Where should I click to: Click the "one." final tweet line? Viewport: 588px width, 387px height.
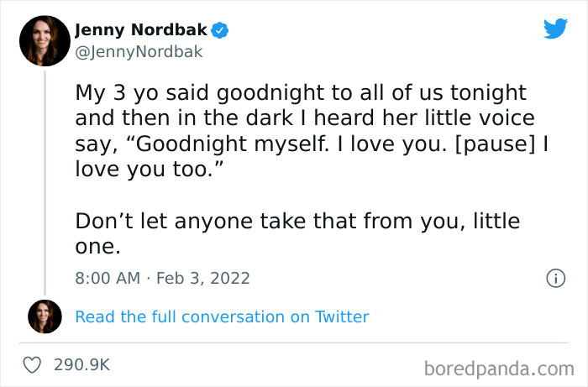[x=98, y=247]
